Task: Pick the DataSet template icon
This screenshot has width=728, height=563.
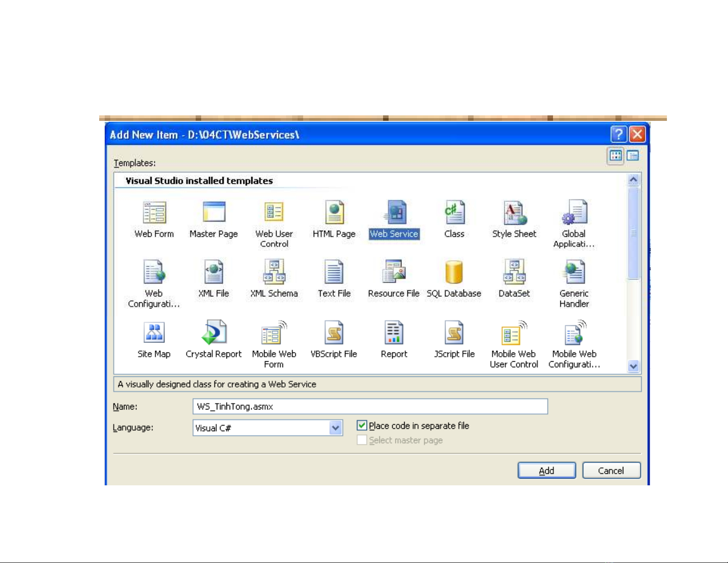Action: [x=514, y=273]
